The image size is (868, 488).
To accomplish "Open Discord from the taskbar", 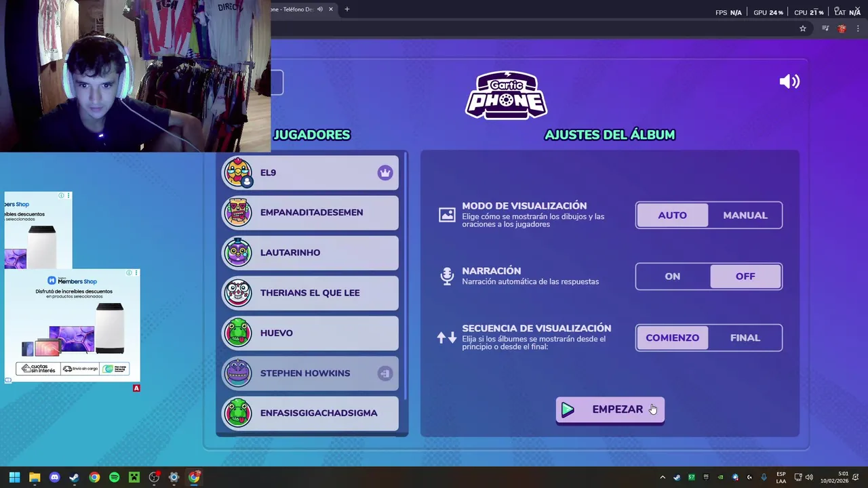I will pos(54,477).
